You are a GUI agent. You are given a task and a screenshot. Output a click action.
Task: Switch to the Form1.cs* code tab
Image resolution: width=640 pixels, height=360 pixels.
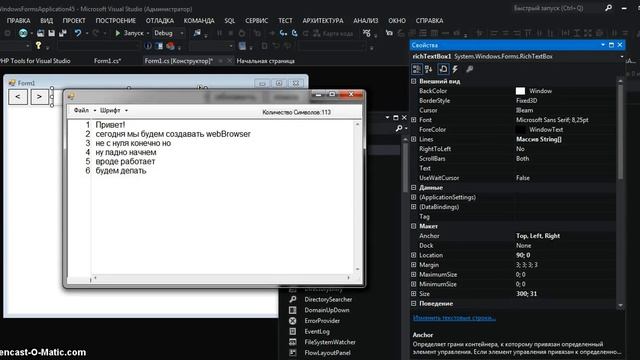pyautogui.click(x=107, y=61)
